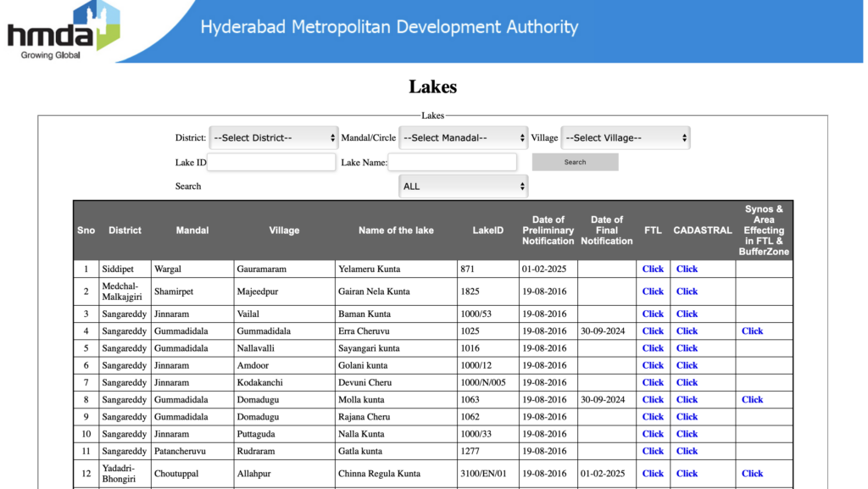Screen dimensions: 868x489
Task: Click the HMDA logo
Action: point(63,31)
